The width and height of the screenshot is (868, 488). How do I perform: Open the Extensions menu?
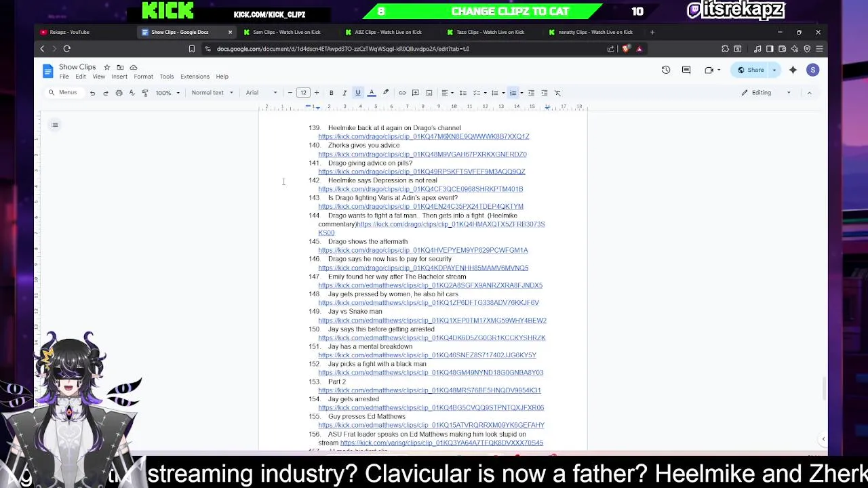click(195, 77)
